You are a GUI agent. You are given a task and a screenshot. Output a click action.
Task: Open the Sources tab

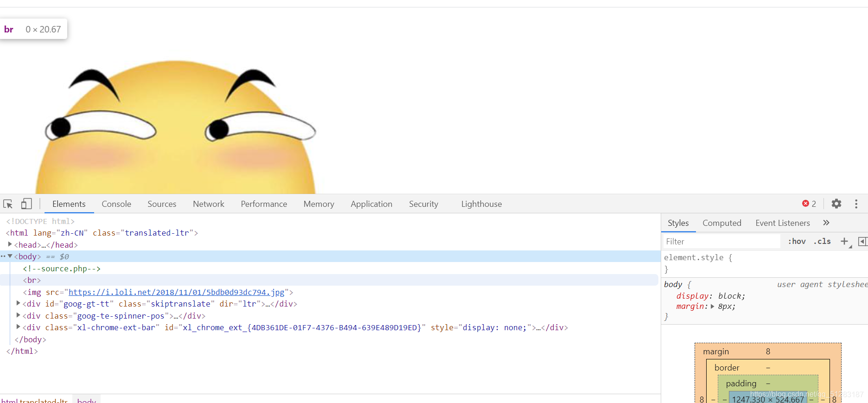click(x=162, y=204)
